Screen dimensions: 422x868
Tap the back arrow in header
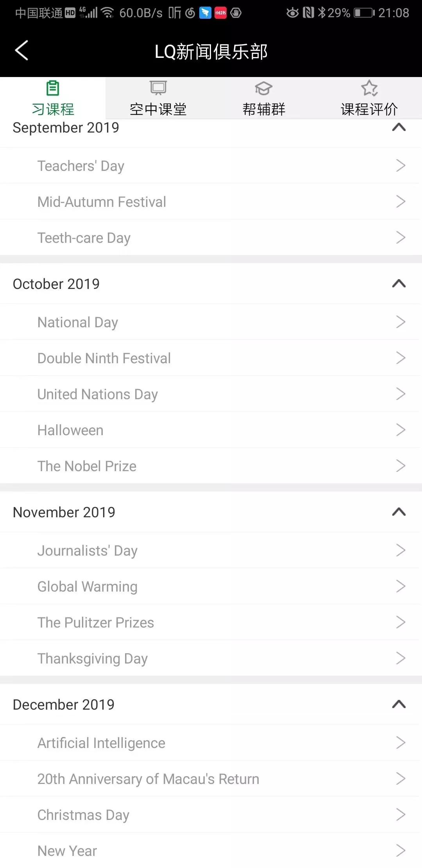click(x=22, y=50)
